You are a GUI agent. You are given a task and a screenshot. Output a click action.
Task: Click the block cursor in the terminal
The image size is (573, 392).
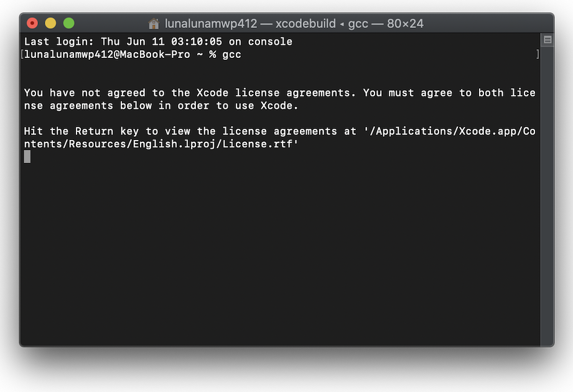click(27, 157)
